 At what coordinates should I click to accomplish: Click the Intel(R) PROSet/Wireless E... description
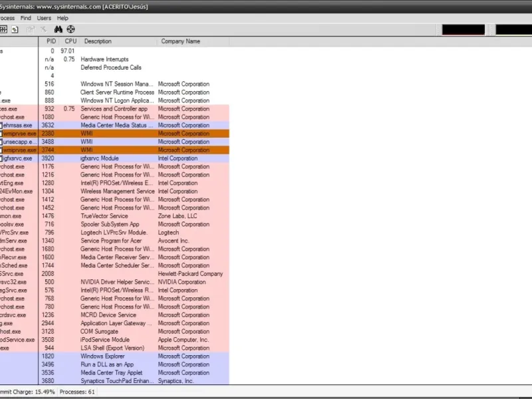tap(117, 183)
